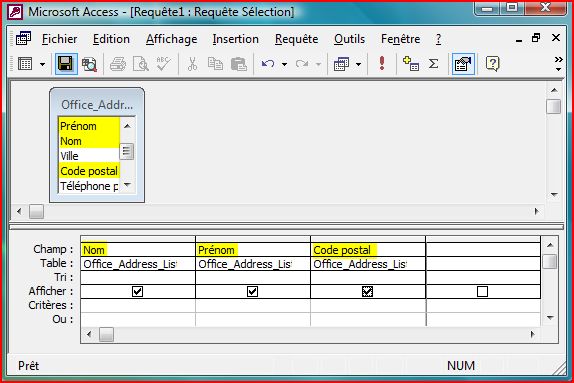Expand the toolbar options chevron at the far right
The image size is (574, 383).
558,63
